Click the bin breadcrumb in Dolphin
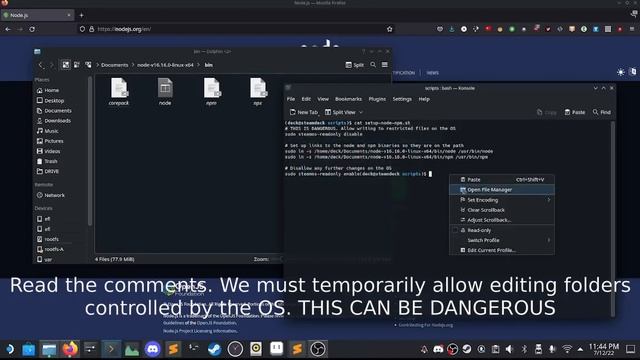The width and height of the screenshot is (640, 360). coord(209,65)
